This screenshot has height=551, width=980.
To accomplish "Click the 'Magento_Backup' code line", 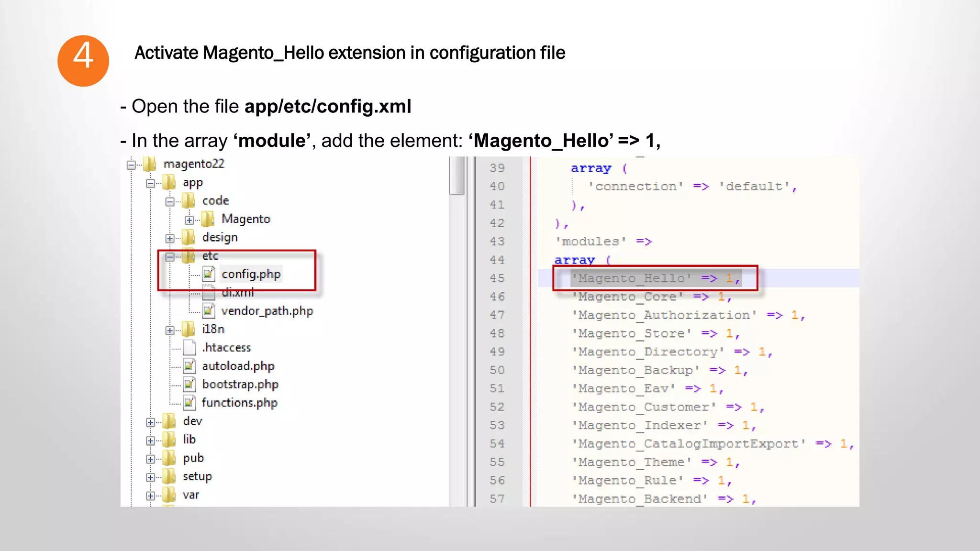I will point(660,370).
